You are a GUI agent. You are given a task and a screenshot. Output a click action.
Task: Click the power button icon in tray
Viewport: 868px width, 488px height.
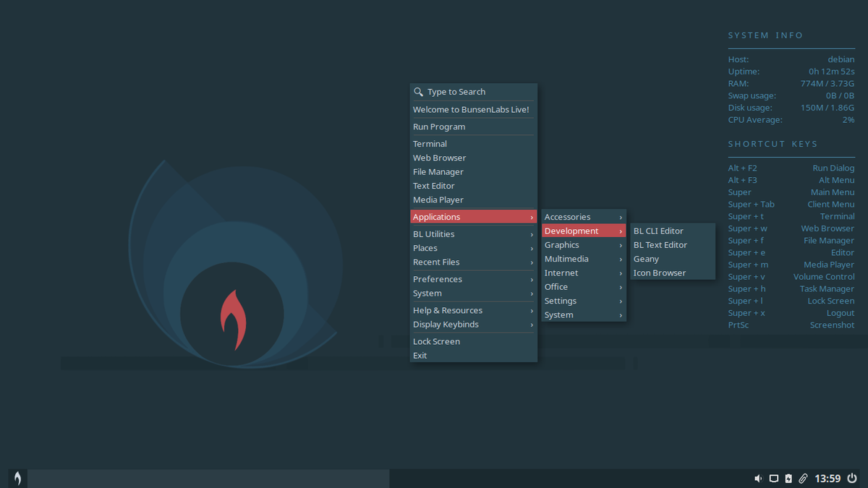[851, 478]
